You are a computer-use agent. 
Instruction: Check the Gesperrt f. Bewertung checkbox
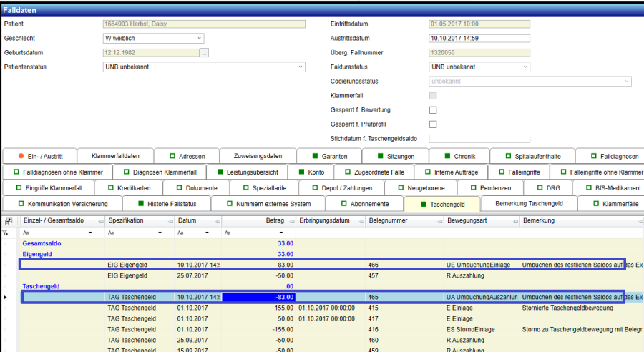tap(432, 110)
